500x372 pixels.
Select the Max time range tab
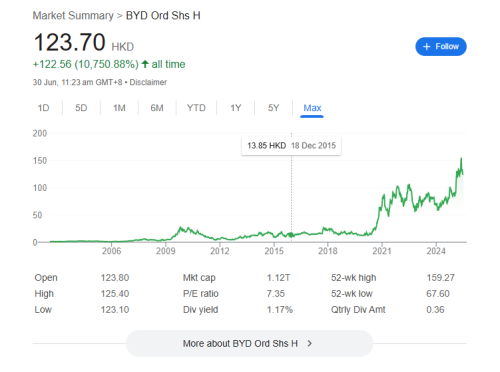(312, 108)
